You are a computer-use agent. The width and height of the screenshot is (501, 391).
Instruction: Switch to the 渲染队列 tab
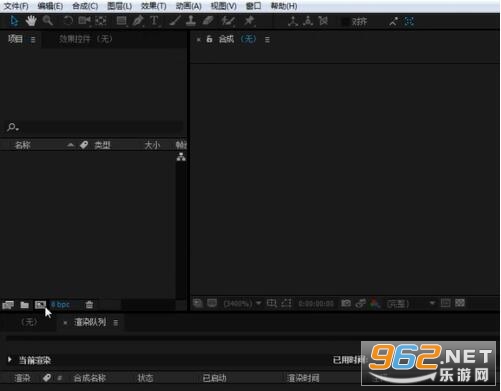click(x=90, y=322)
